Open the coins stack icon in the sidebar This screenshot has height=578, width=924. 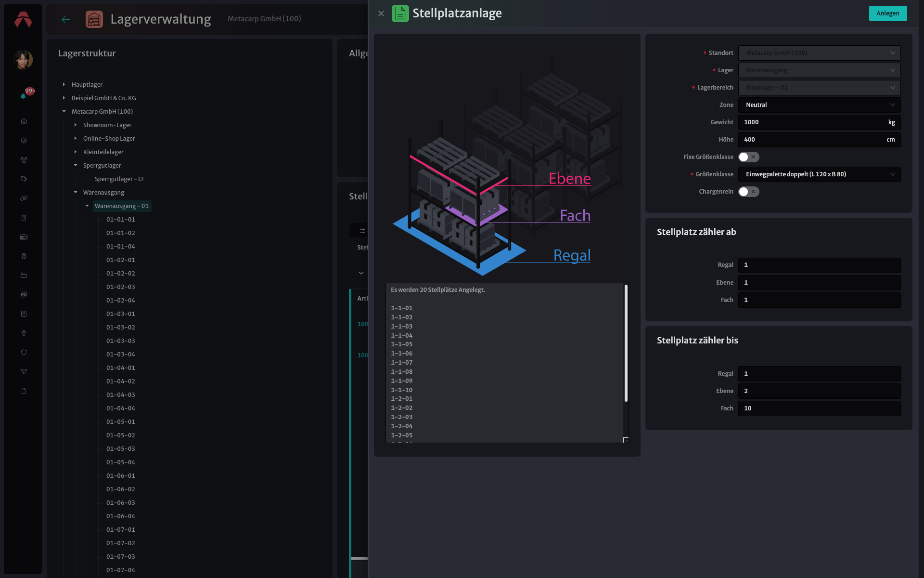point(24,295)
